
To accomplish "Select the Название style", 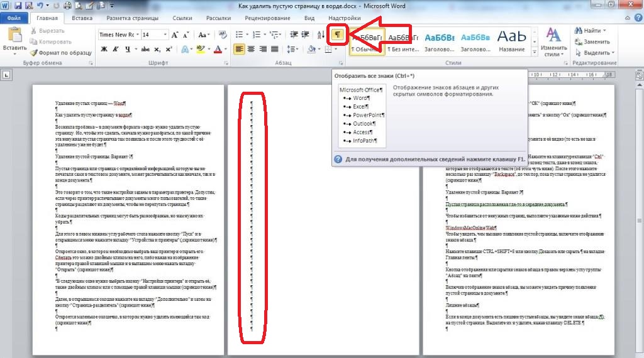I will (512, 42).
